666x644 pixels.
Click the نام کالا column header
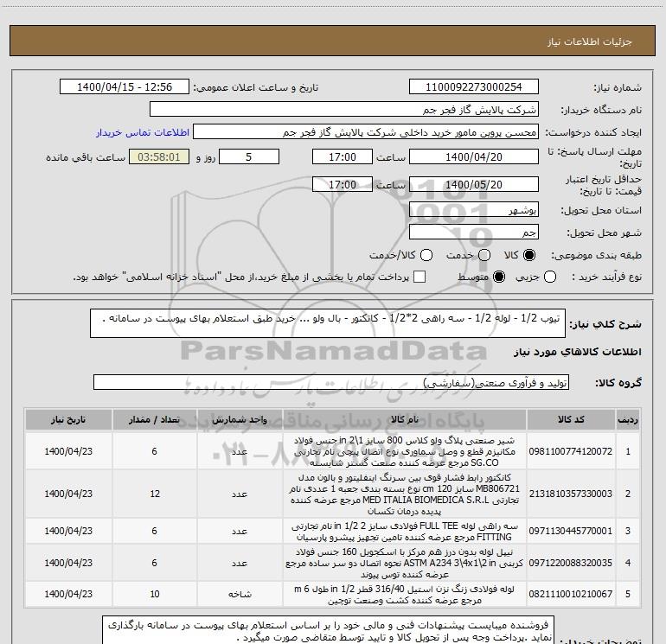tap(405, 420)
